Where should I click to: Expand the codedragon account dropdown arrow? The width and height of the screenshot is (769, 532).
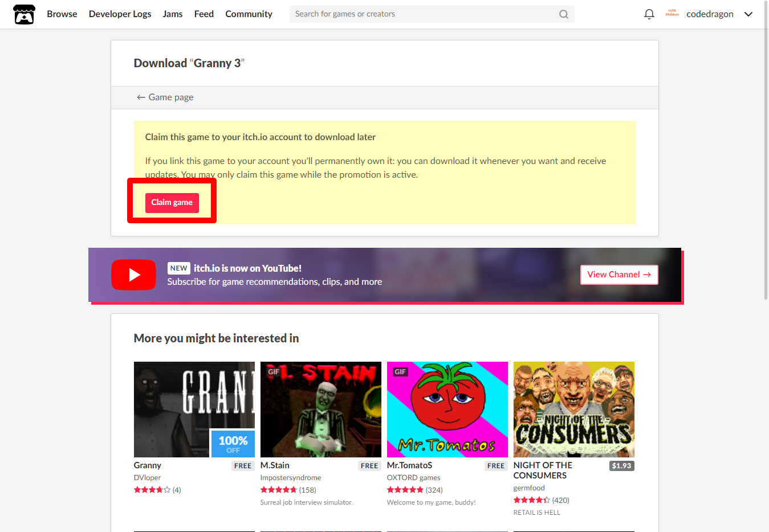tap(748, 14)
